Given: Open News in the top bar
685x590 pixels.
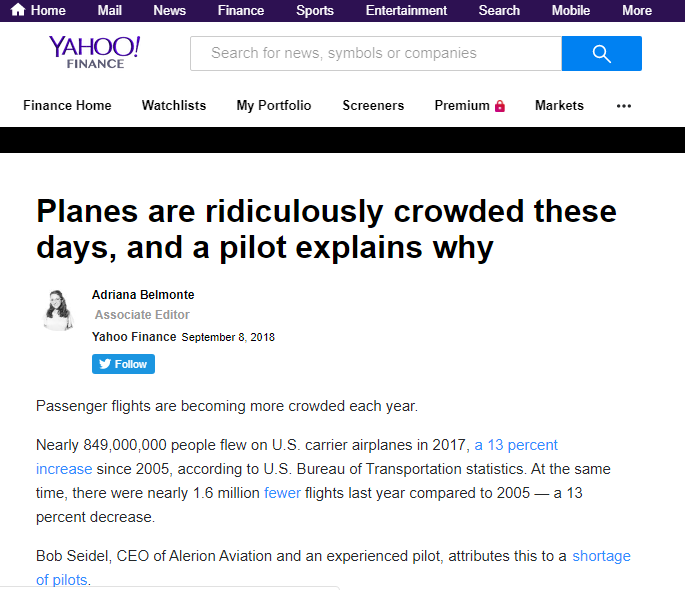Looking at the screenshot, I should [x=170, y=10].
